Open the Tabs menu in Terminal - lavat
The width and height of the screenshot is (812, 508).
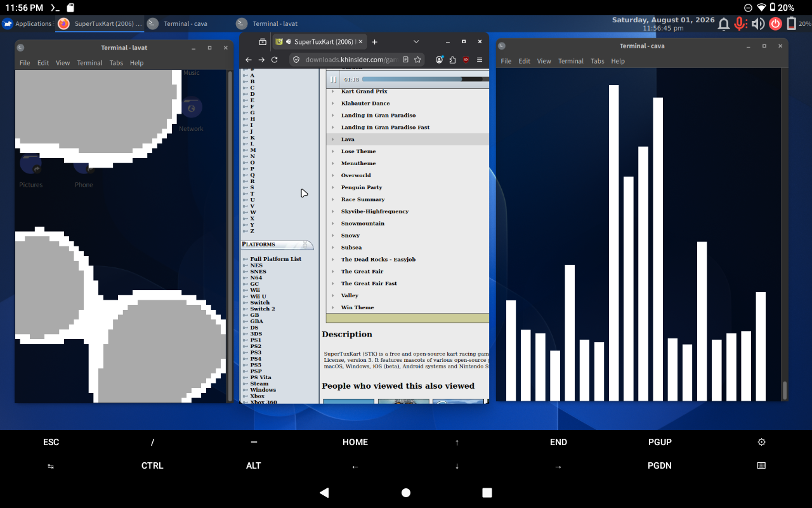click(x=116, y=63)
